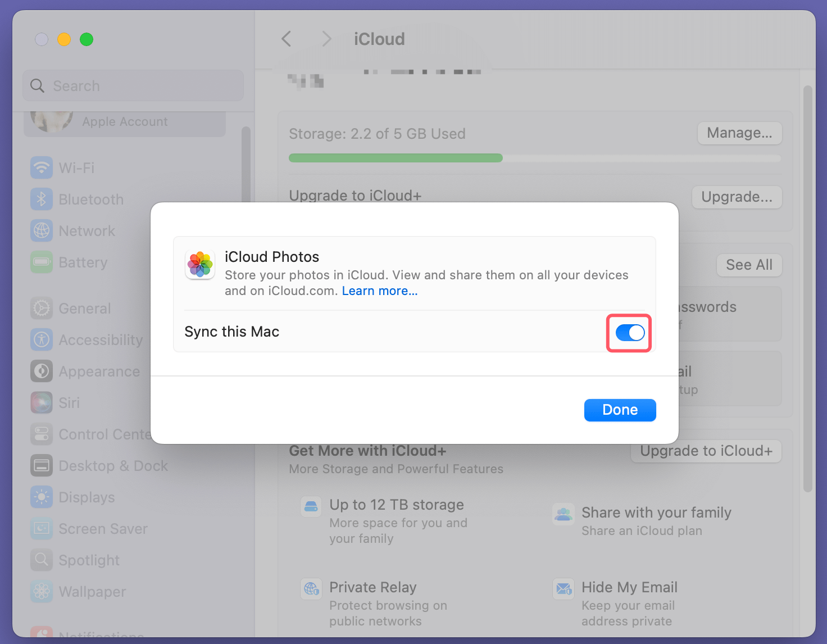Open Network settings
This screenshot has width=827, height=644.
[x=86, y=230]
